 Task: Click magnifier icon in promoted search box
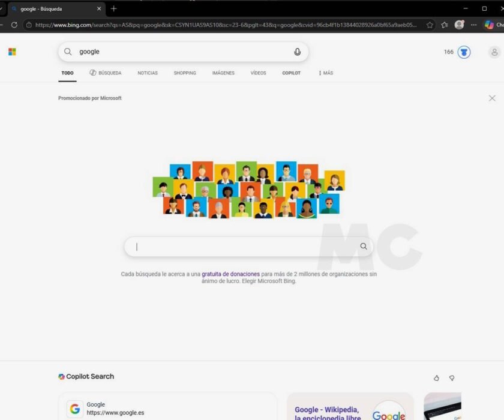tap(364, 246)
